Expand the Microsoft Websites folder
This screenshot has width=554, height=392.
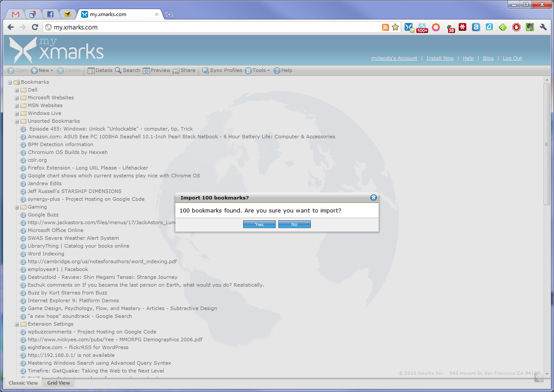[17, 98]
